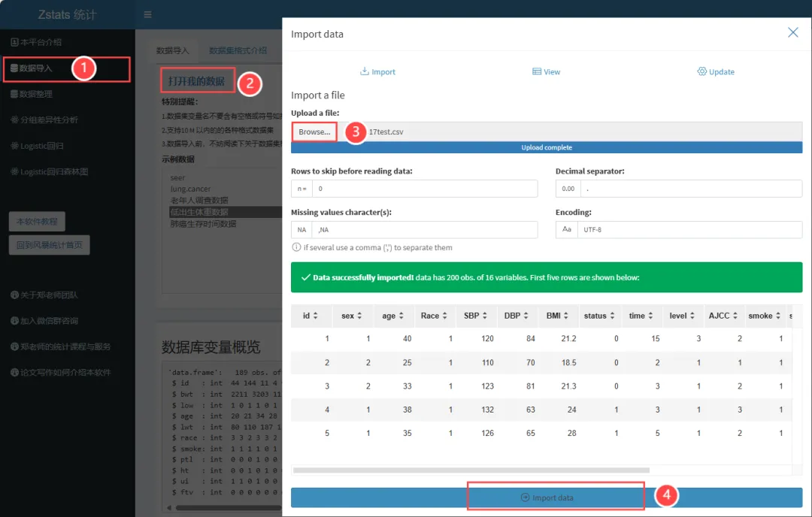Click the age value 25 cell

click(407, 363)
